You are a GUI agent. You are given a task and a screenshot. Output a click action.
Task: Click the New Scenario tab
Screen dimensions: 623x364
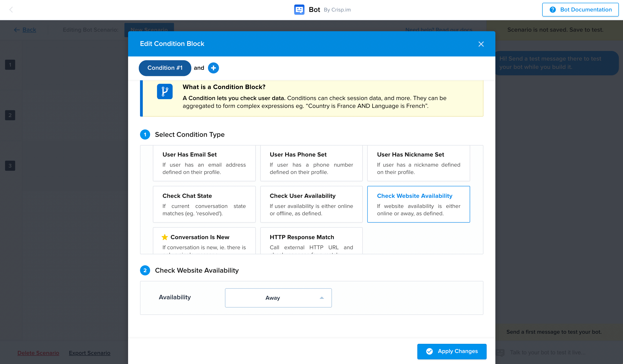[x=149, y=29]
